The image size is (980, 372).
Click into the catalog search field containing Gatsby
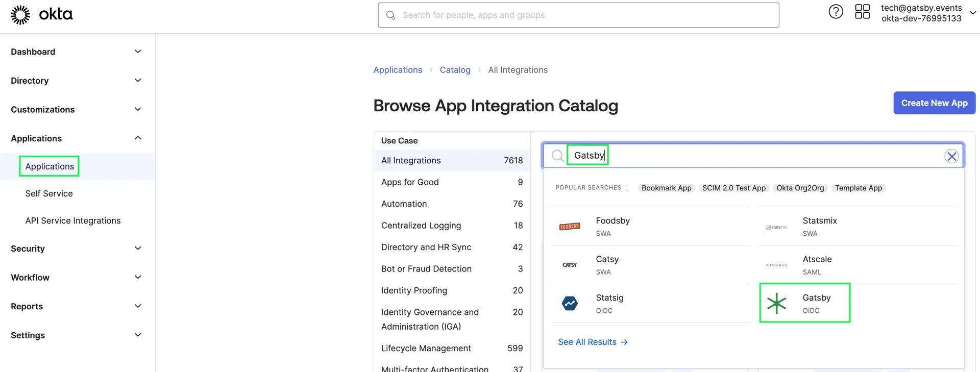click(753, 156)
